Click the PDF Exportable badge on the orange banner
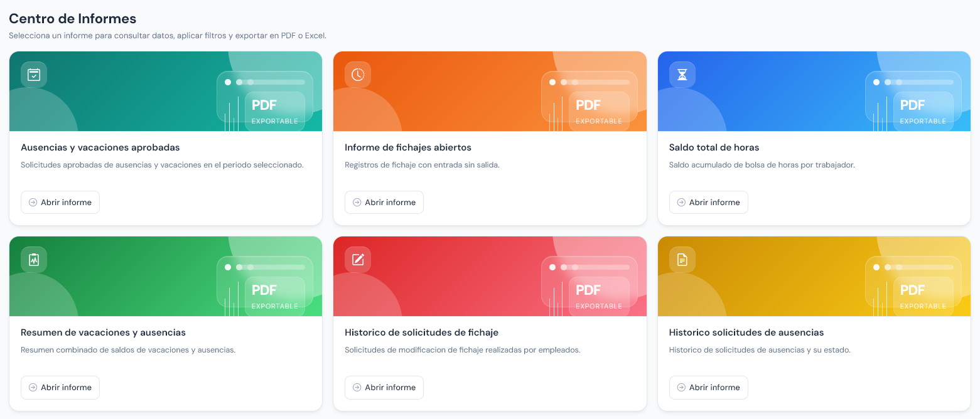This screenshot has height=419, width=980. coord(599,111)
